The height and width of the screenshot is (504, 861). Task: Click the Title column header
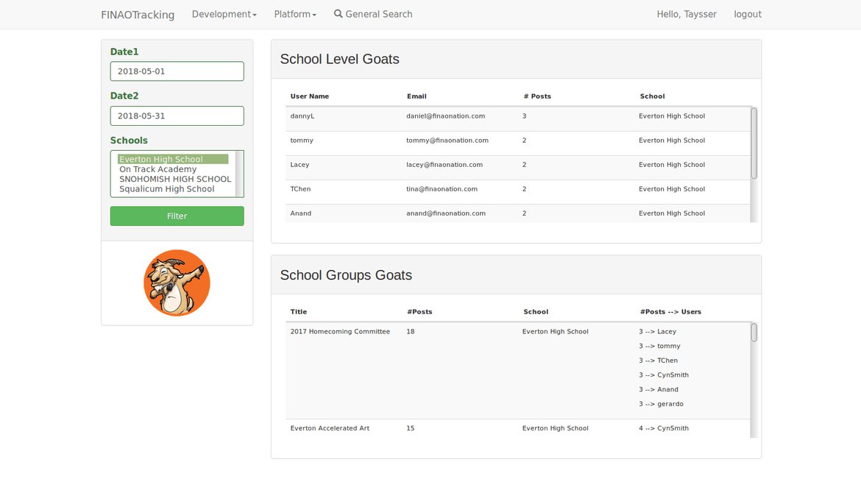click(299, 312)
